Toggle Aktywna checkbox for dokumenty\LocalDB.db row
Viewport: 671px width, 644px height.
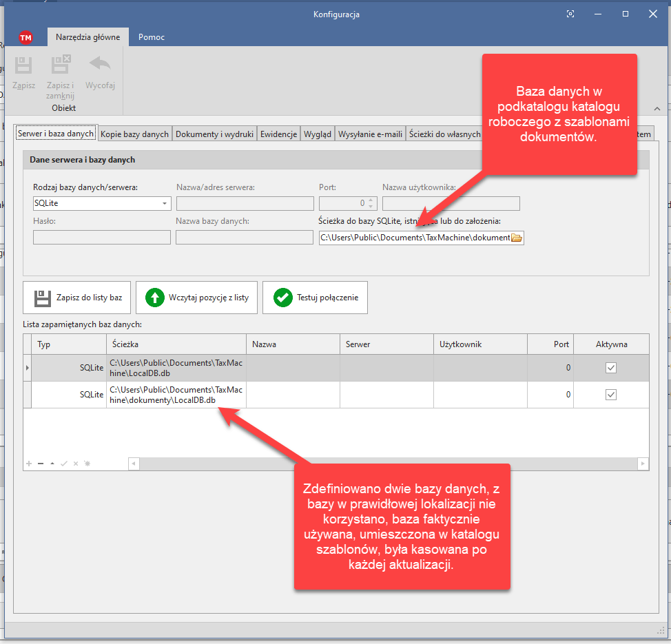click(x=610, y=395)
